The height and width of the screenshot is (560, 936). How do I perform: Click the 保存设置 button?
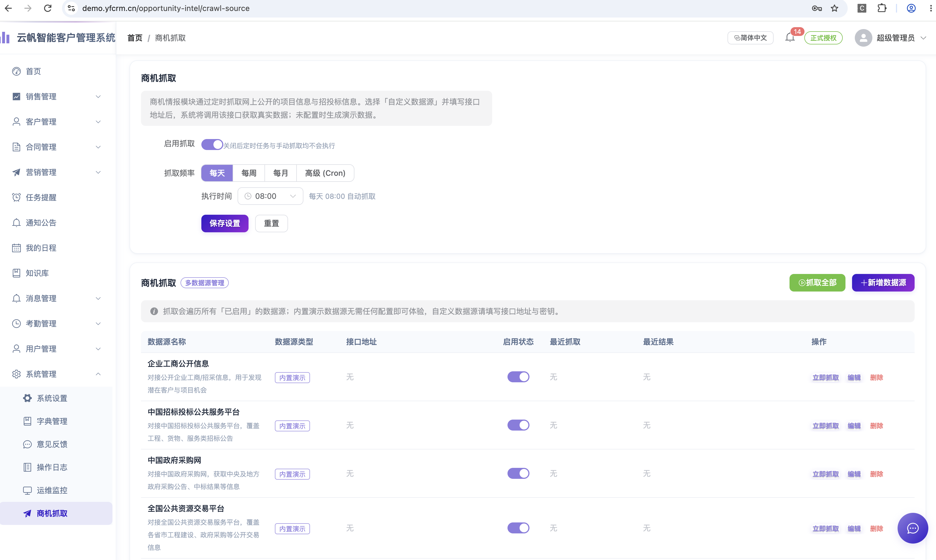tap(225, 224)
